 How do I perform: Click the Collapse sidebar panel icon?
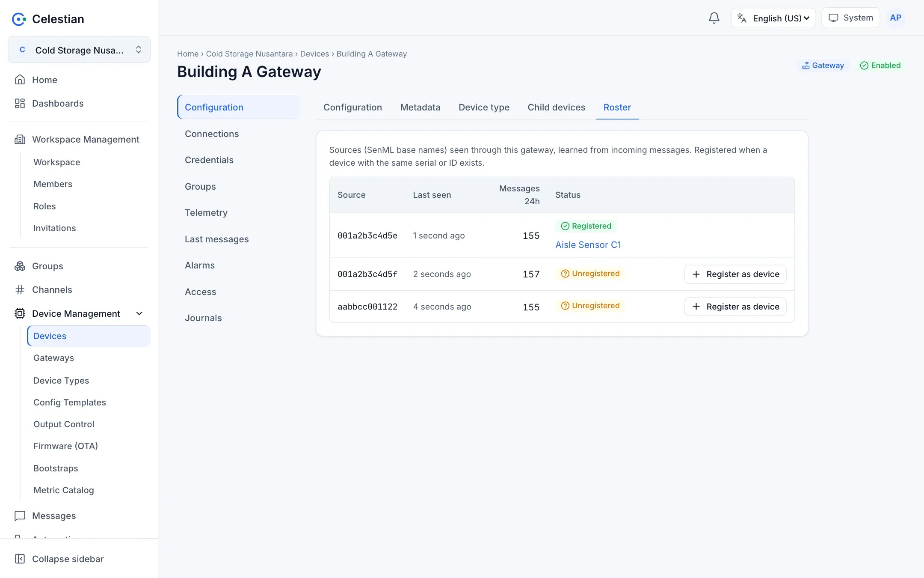[20, 559]
